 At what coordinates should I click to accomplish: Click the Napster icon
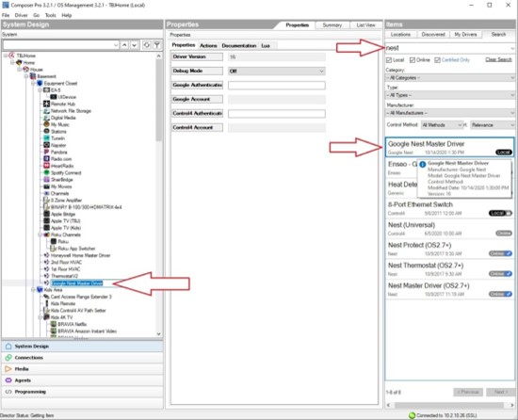pos(46,145)
